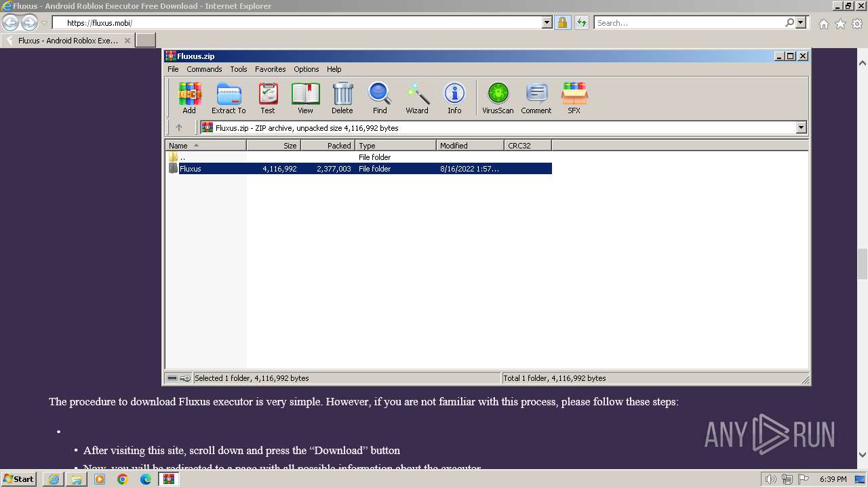Select the Fluxus browser tab
This screenshot has height=488, width=868.
pyautogui.click(x=67, y=40)
